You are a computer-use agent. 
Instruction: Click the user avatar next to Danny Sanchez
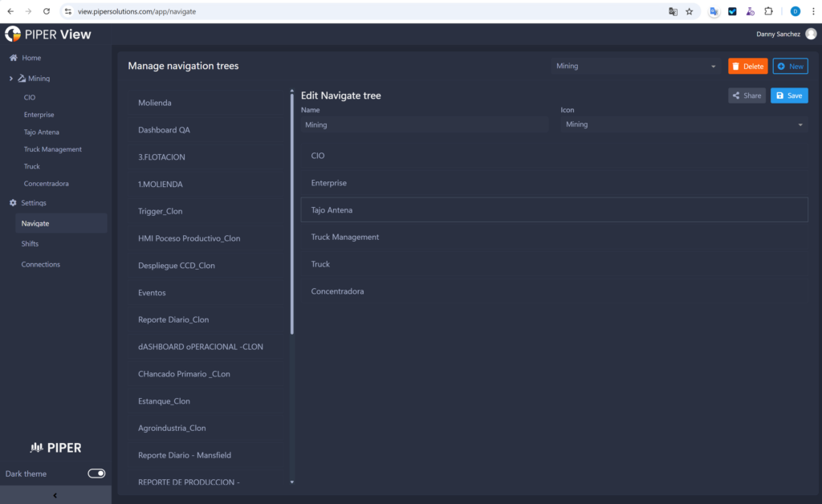tap(811, 34)
